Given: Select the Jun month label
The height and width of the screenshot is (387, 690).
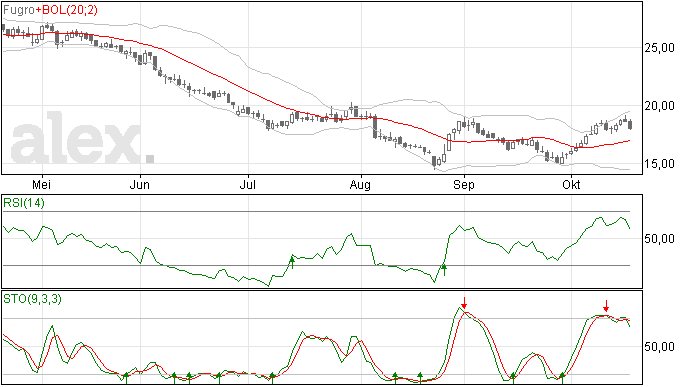Looking at the screenshot, I should coord(139,184).
